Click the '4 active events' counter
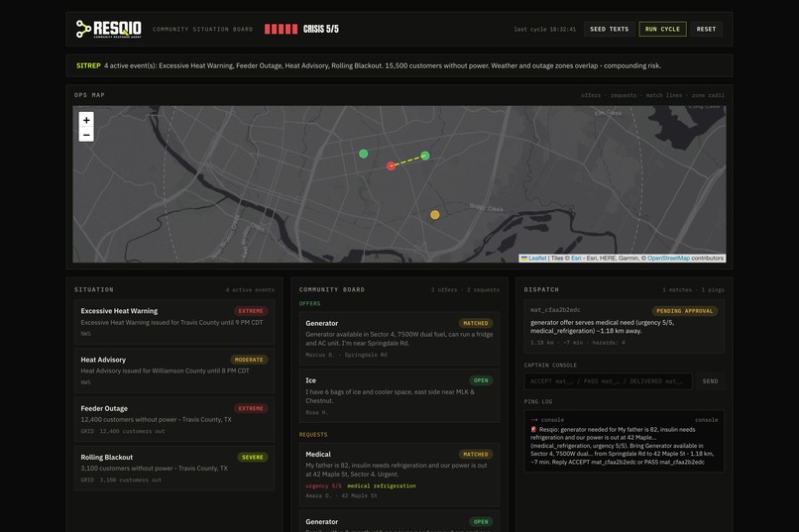Viewport: 799px width, 532px height. coord(250,289)
